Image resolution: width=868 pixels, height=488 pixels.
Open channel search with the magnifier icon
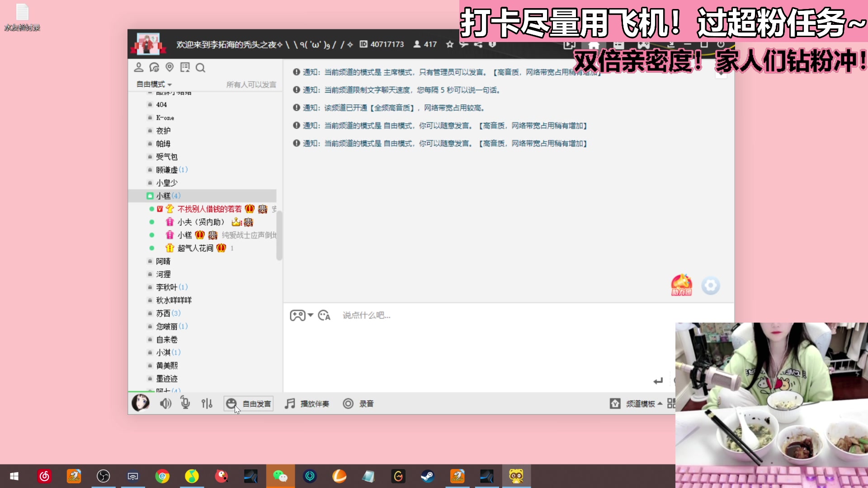point(200,67)
